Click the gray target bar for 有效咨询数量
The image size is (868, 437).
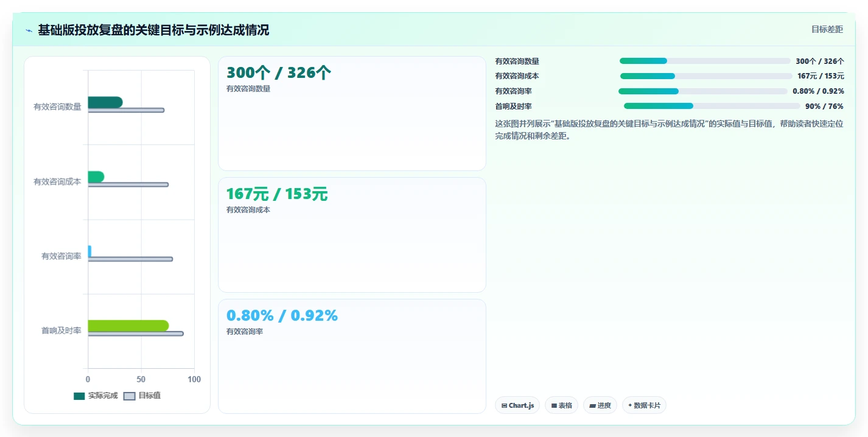[126, 110]
